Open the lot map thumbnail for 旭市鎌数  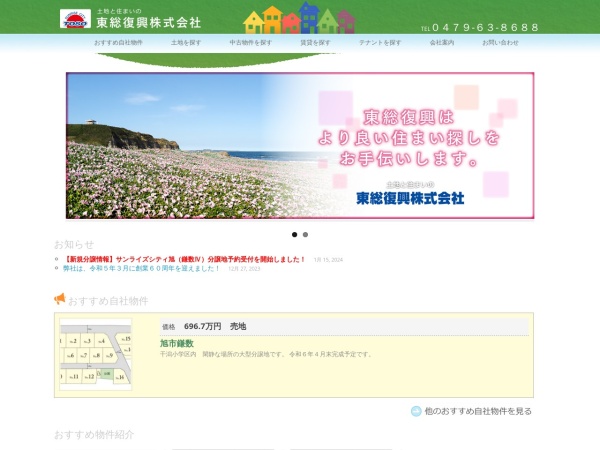96,354
